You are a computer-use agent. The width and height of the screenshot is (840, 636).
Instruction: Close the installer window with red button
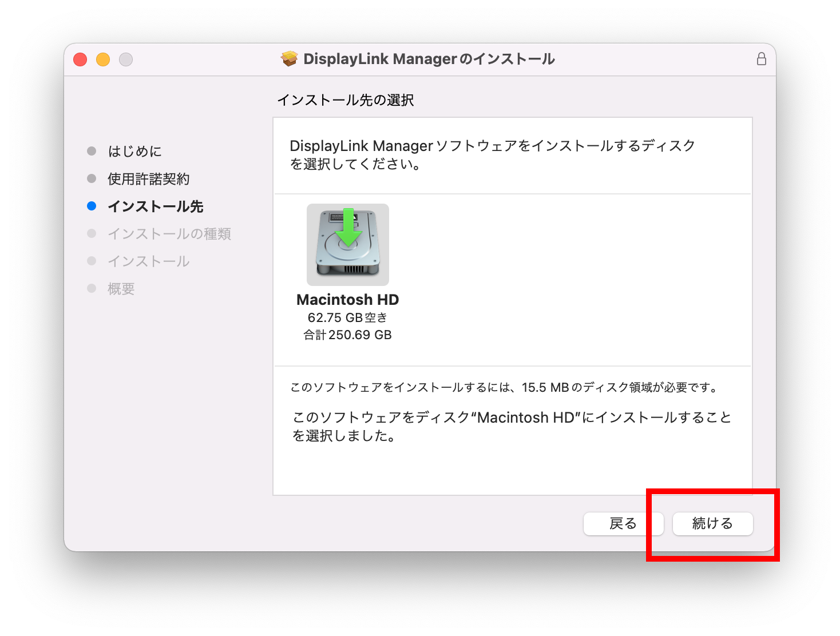pyautogui.click(x=80, y=59)
